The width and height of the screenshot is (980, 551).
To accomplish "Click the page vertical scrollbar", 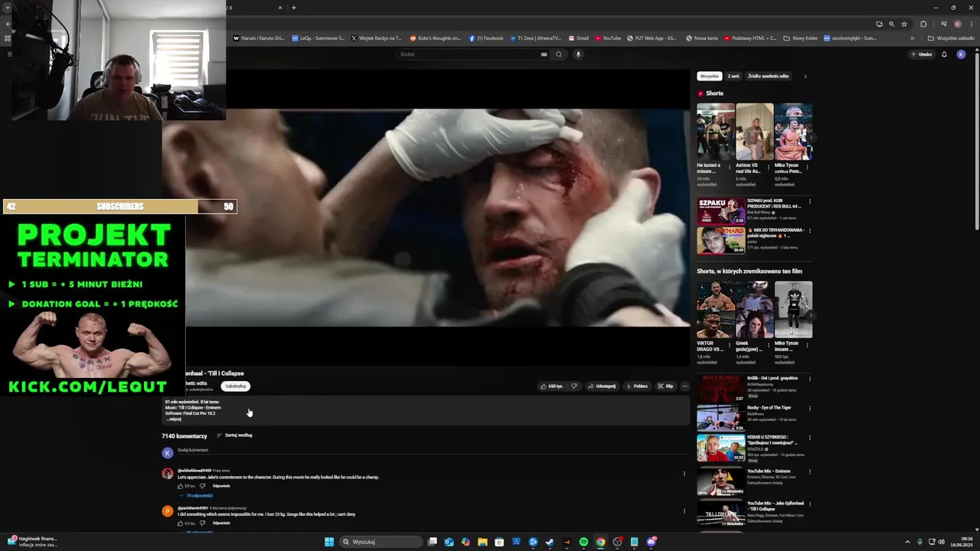I will [976, 153].
